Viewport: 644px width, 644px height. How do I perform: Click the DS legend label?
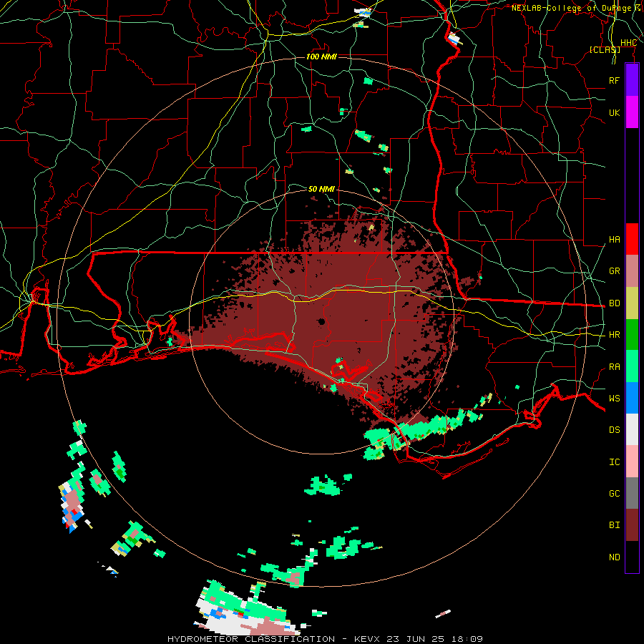[x=615, y=430]
